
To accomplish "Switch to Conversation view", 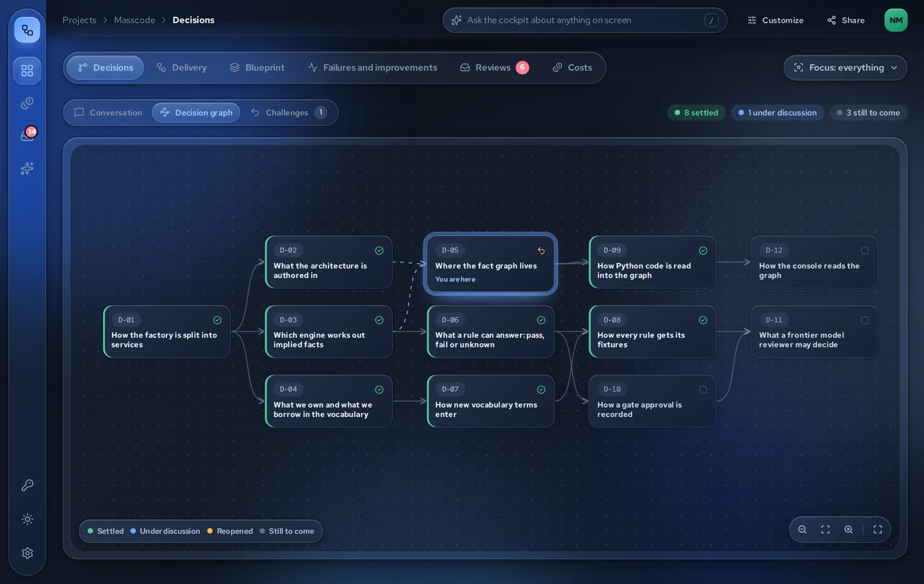I will (108, 112).
